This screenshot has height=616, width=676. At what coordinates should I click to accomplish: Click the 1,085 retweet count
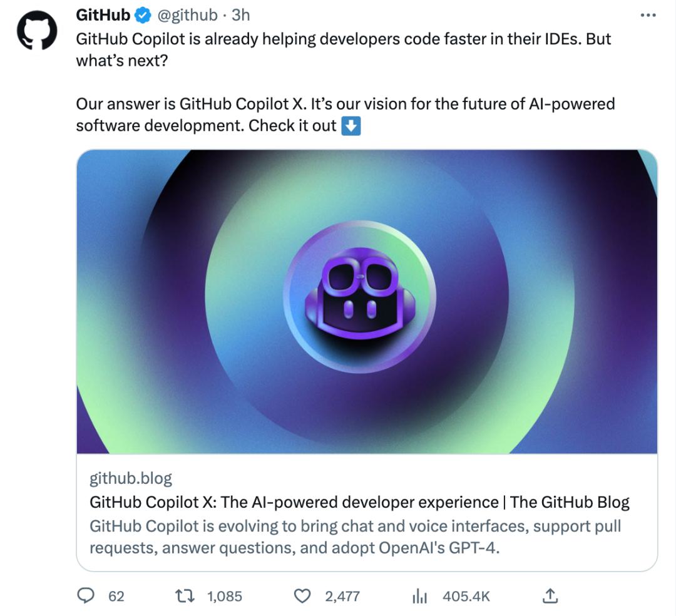click(225, 596)
